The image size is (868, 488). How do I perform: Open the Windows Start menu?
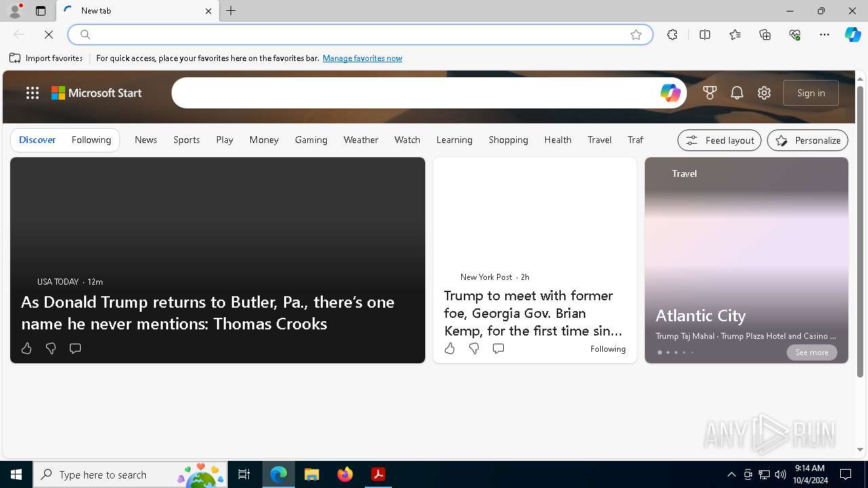[x=16, y=474]
